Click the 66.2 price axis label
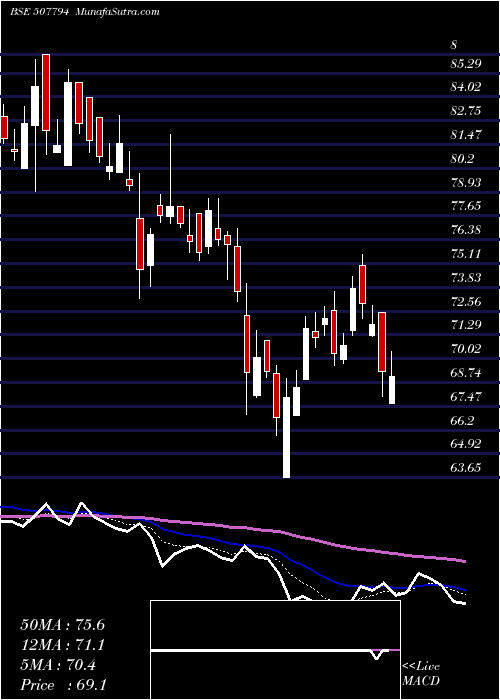 pos(462,421)
